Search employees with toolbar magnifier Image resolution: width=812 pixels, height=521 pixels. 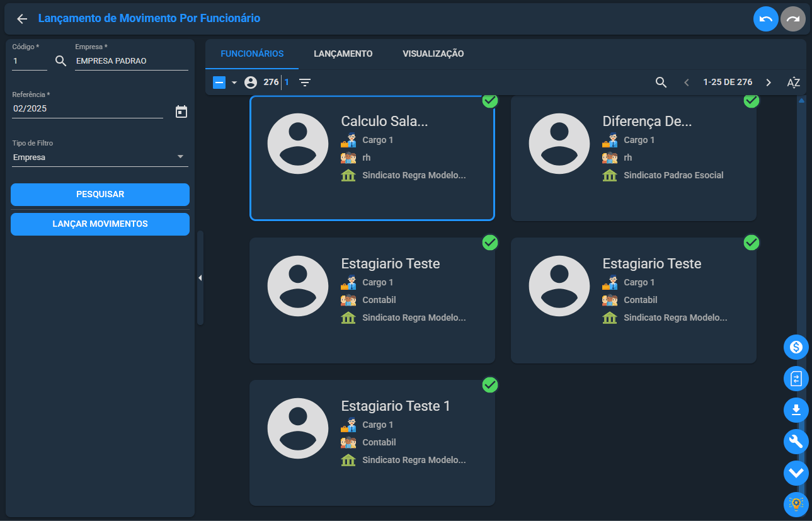pyautogui.click(x=661, y=83)
